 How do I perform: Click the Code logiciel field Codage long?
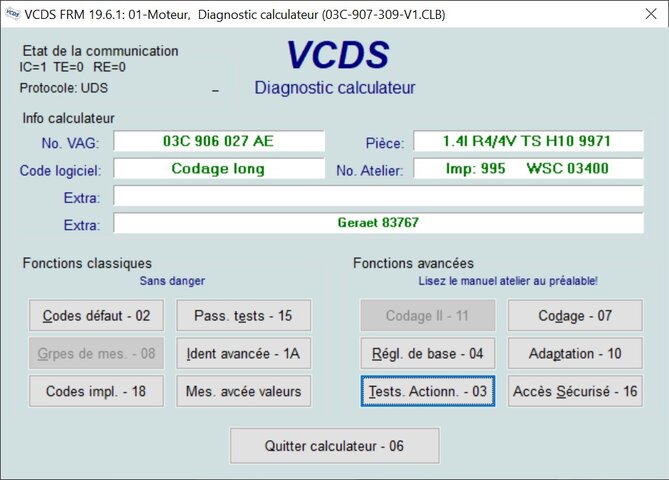(x=219, y=169)
